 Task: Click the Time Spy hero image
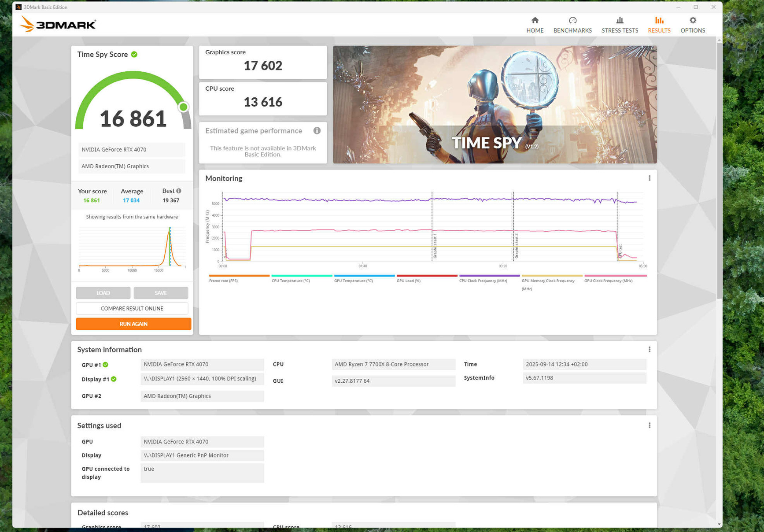tap(495, 105)
